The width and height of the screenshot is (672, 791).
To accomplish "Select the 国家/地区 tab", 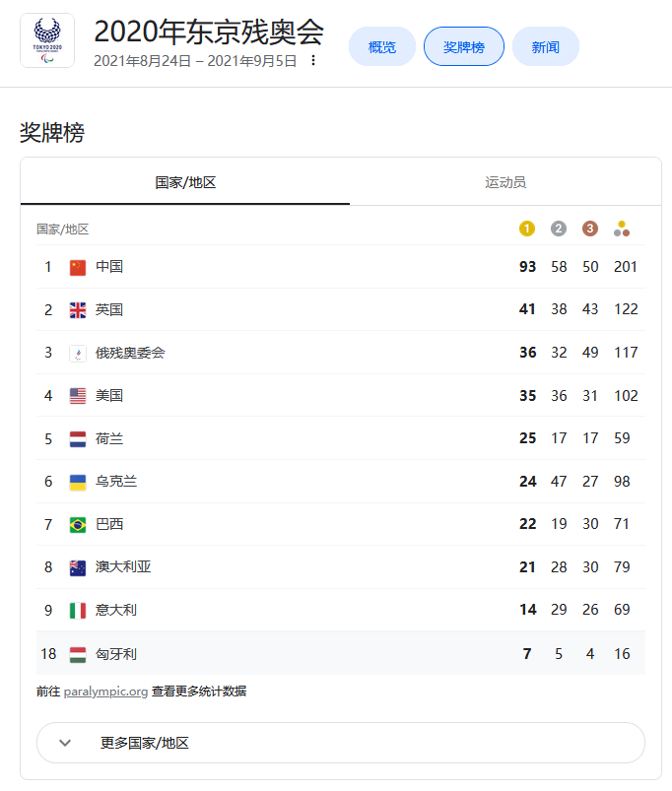I will pos(185,182).
